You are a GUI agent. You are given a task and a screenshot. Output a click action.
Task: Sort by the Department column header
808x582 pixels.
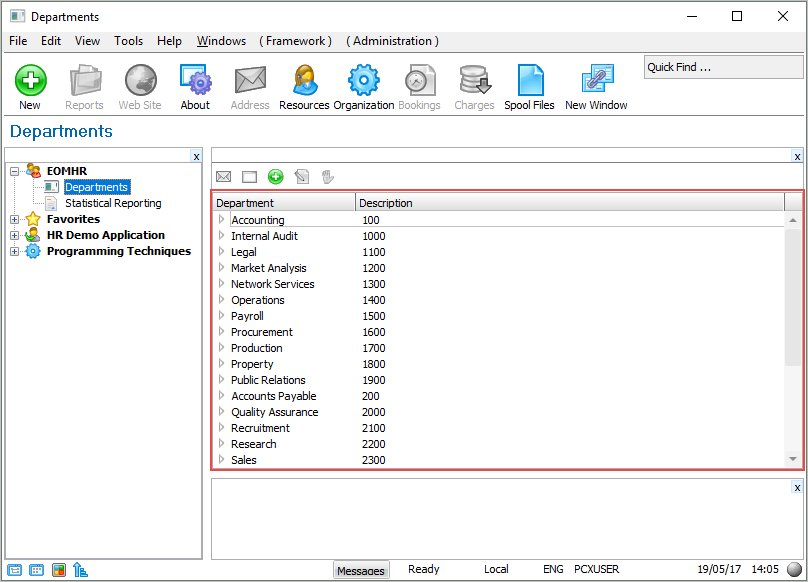tap(284, 203)
